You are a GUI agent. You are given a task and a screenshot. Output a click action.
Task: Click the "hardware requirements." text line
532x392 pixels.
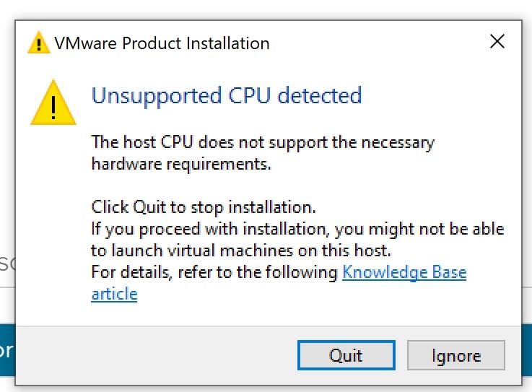180,164
